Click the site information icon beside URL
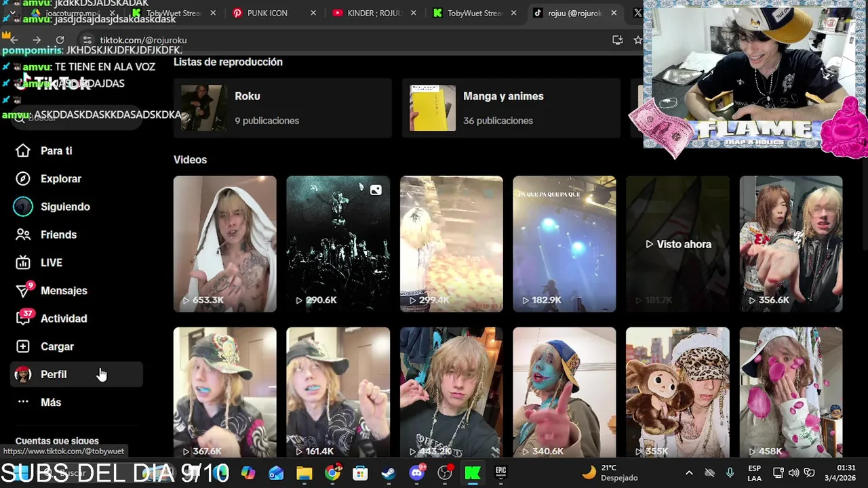This screenshot has width=868, height=488. (87, 40)
